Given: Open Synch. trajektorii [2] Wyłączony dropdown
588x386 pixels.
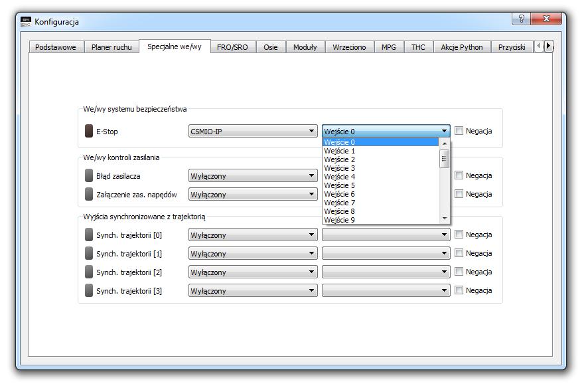Looking at the screenshot, I should [253, 272].
